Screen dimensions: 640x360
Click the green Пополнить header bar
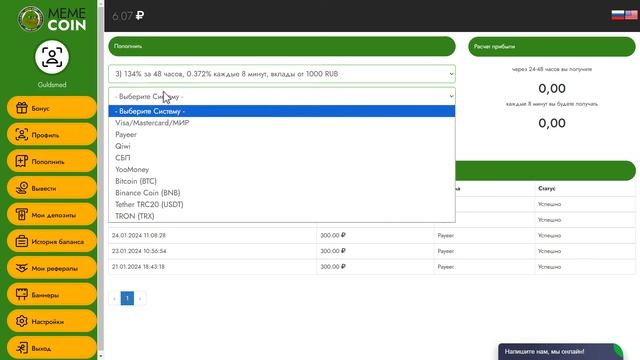click(282, 46)
